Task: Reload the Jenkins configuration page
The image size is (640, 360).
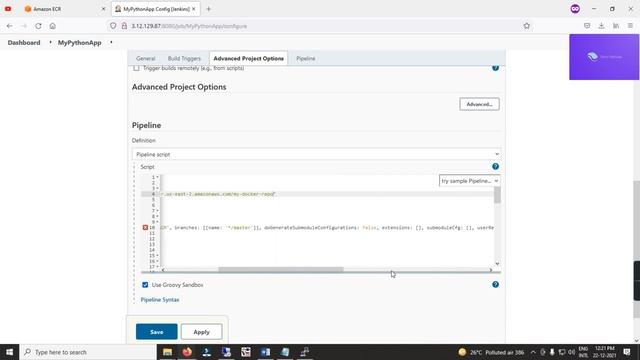Action: click(x=38, y=26)
